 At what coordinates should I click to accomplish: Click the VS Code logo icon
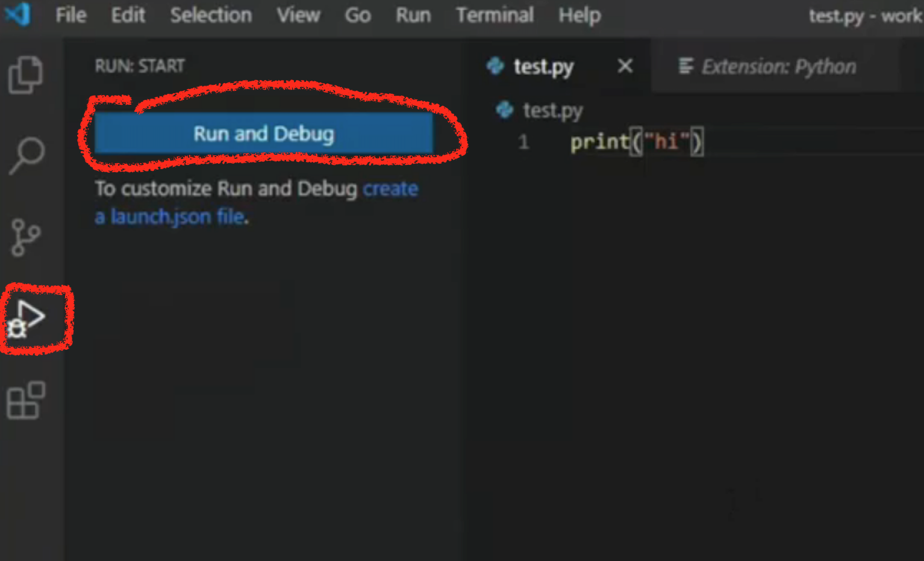[17, 14]
